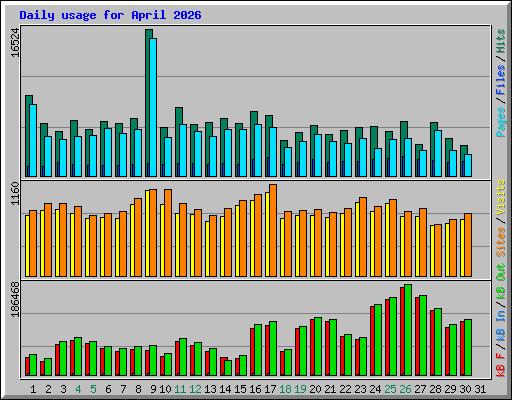Click green weekend day 18 label
512x400 pixels.
[286, 389]
